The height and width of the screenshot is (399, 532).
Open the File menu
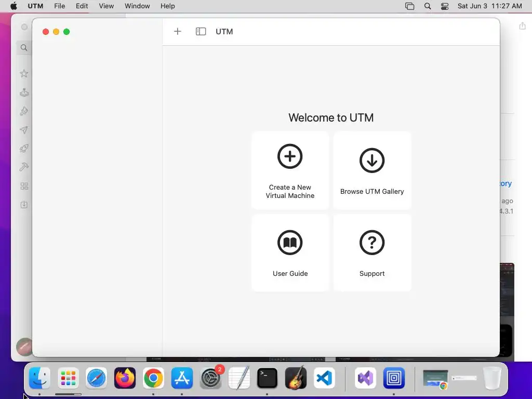tap(59, 6)
